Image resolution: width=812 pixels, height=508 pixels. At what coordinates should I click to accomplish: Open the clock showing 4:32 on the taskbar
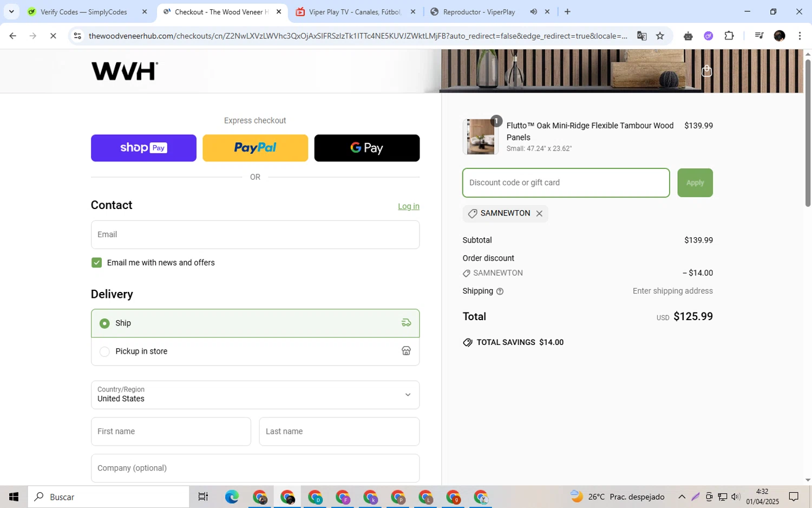[x=762, y=497]
